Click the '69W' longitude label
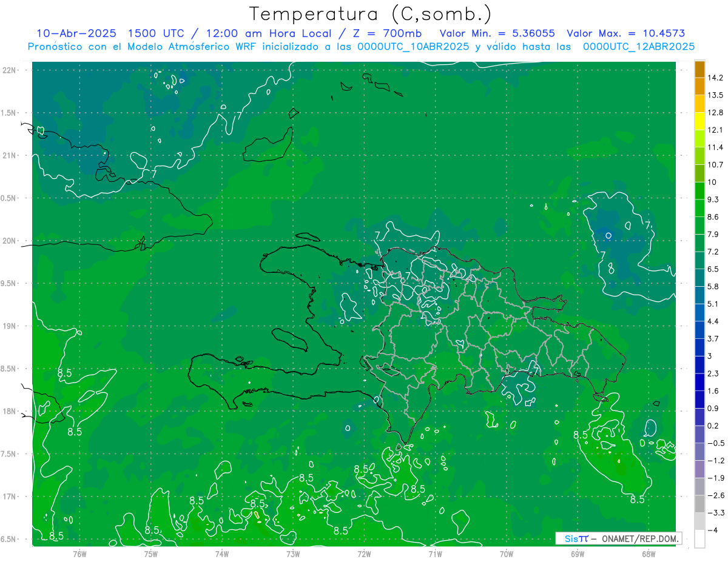This screenshot has height=562, width=728. (578, 554)
